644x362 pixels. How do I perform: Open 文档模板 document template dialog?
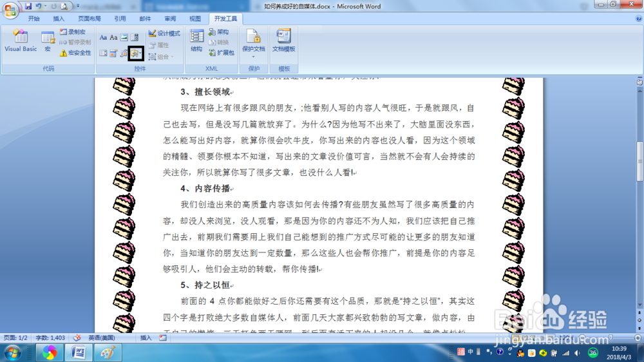coord(284,41)
